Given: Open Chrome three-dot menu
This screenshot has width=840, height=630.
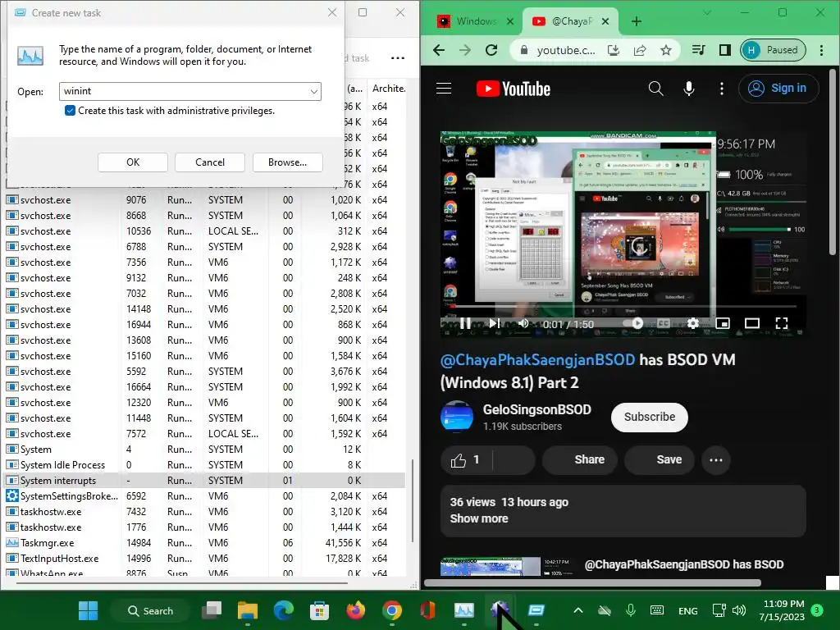Looking at the screenshot, I should pos(821,50).
